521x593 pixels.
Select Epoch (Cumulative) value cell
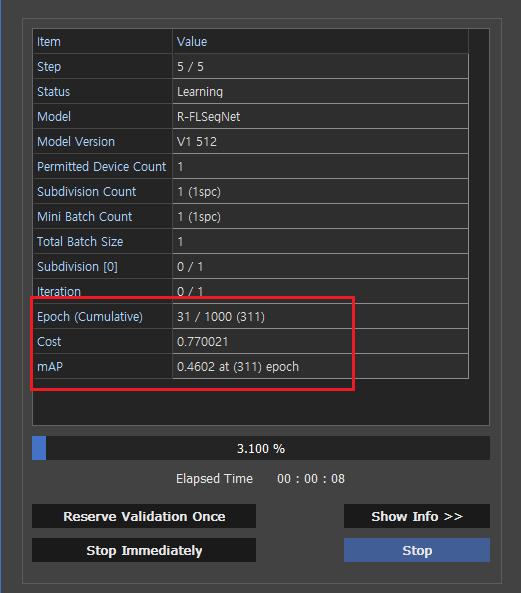click(320, 316)
